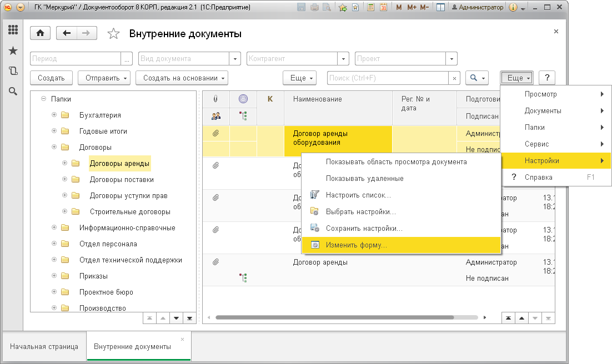Screen dimensions: 612x364
Task: Open the Контрагент dropdown arrow
Action: 343,58
